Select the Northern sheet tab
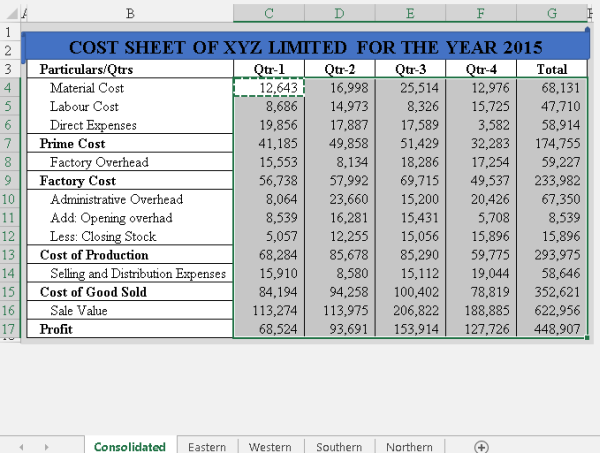Screen dimensions: 600x453 [x=409, y=446]
